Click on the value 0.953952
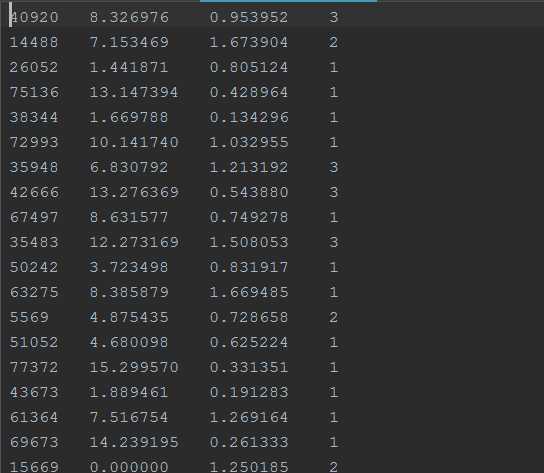The width and height of the screenshot is (544, 473). pyautogui.click(x=249, y=17)
